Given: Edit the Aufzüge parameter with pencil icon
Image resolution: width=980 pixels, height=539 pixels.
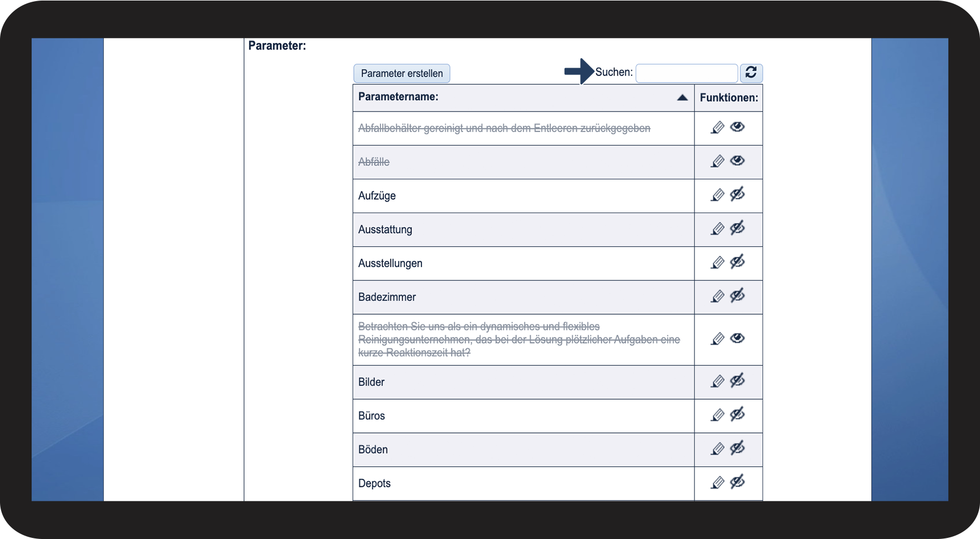Looking at the screenshot, I should point(717,195).
